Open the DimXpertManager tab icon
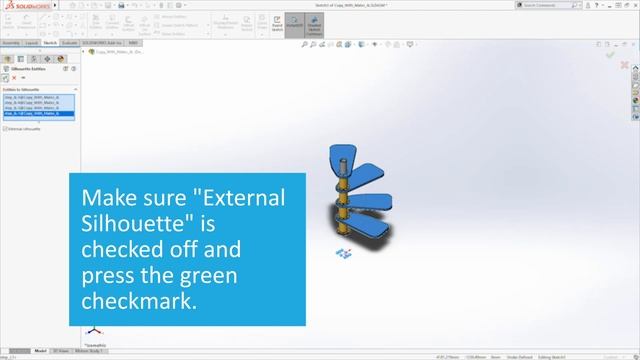The width and height of the screenshot is (640, 360). [47, 59]
